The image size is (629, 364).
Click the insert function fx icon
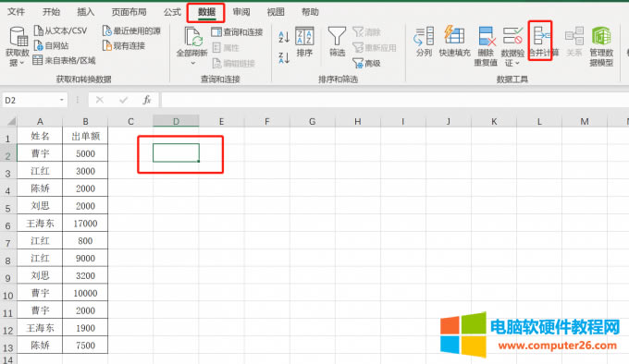[x=147, y=100]
